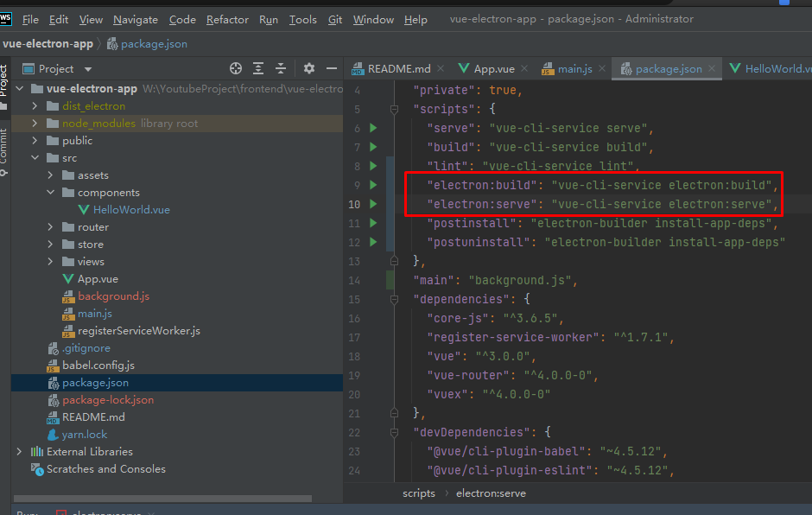The width and height of the screenshot is (812, 515).
Task: Run the electron:serve script gutter arrow
Action: (x=373, y=204)
